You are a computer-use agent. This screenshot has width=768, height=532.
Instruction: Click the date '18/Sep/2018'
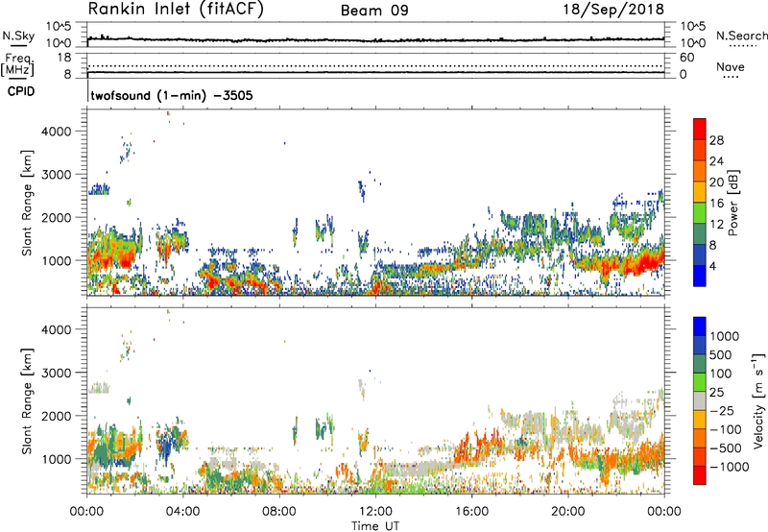[613, 10]
